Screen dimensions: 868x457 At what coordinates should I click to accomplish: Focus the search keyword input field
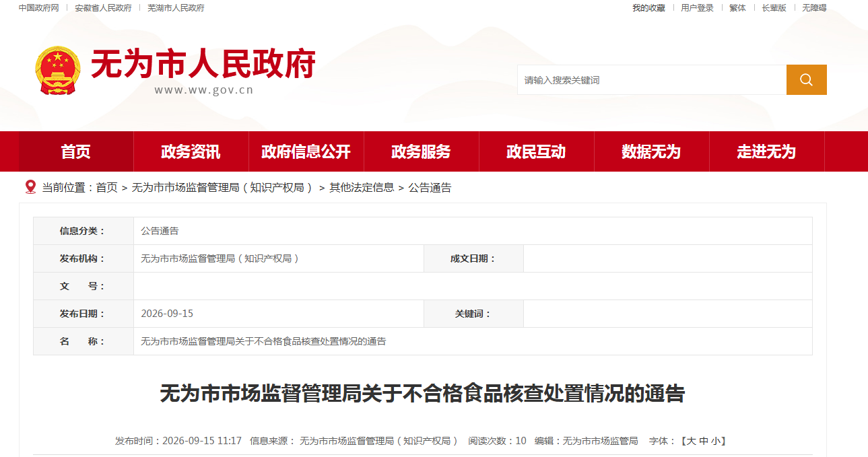[652, 80]
